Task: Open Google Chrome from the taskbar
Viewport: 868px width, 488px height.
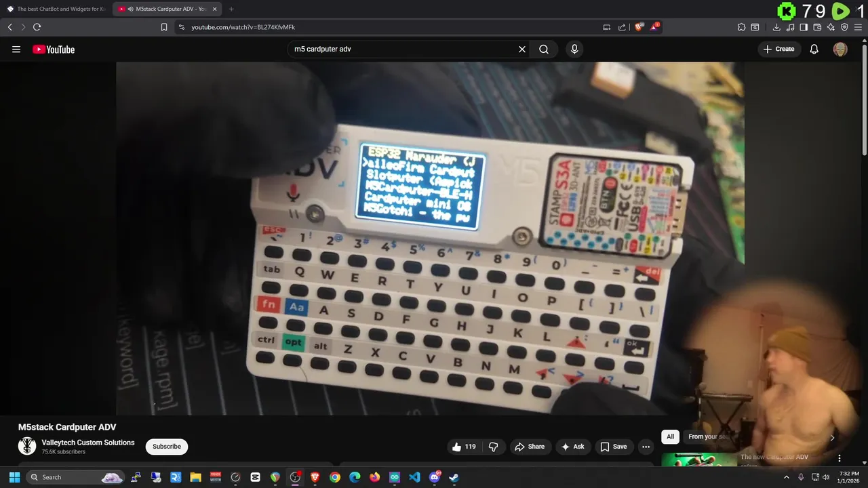Action: (335, 477)
